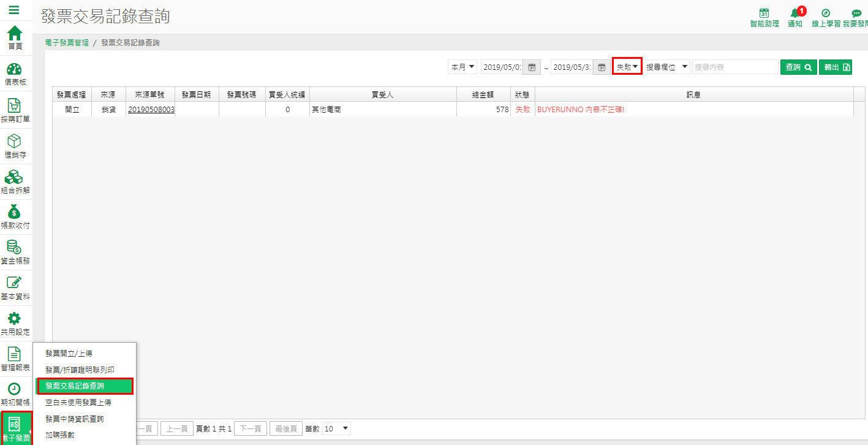Open 管理報表 reports in sidebar

[15, 358]
